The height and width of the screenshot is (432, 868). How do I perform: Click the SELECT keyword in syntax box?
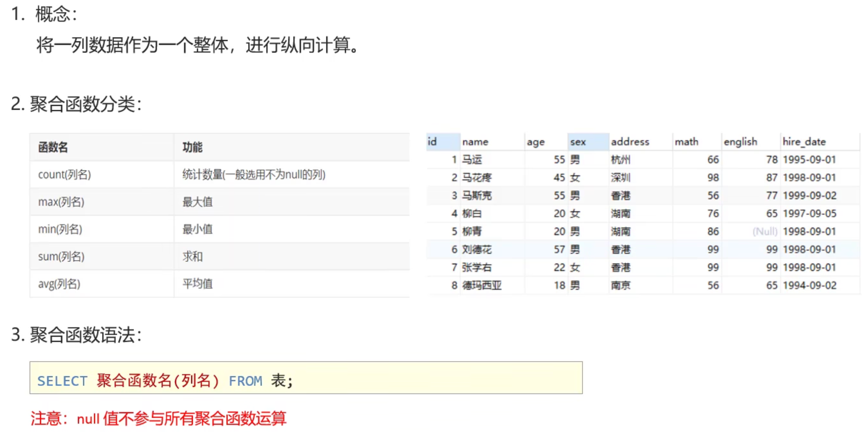point(62,381)
